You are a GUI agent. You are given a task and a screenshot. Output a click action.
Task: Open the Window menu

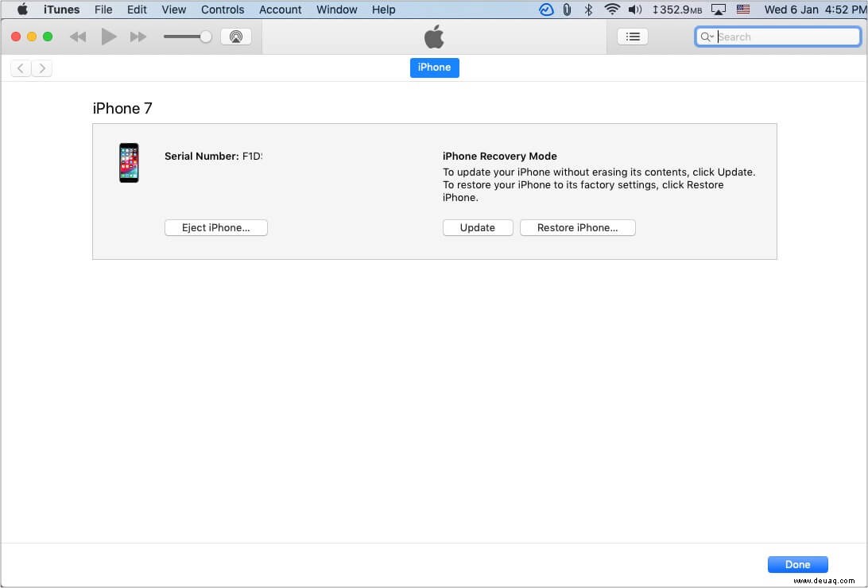[336, 10]
